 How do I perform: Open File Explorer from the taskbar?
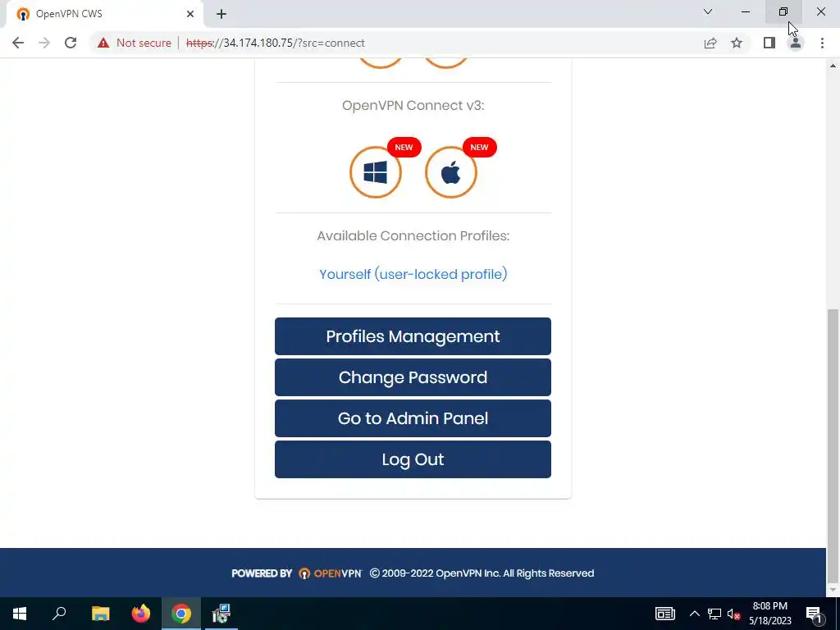point(100,614)
